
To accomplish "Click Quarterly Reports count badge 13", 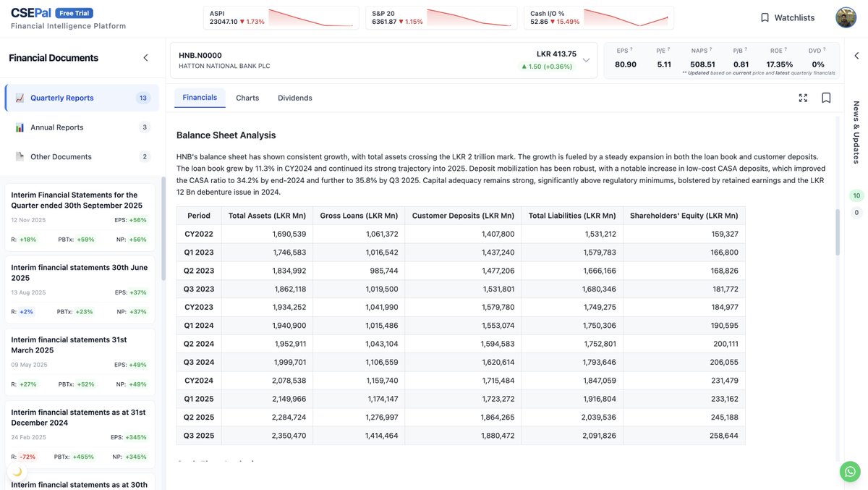I will [143, 98].
